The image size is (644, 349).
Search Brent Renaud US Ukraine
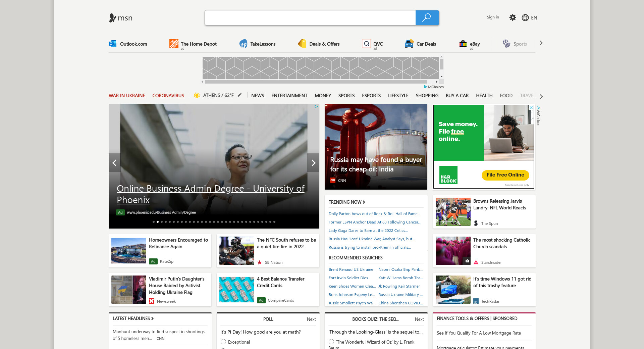click(351, 269)
